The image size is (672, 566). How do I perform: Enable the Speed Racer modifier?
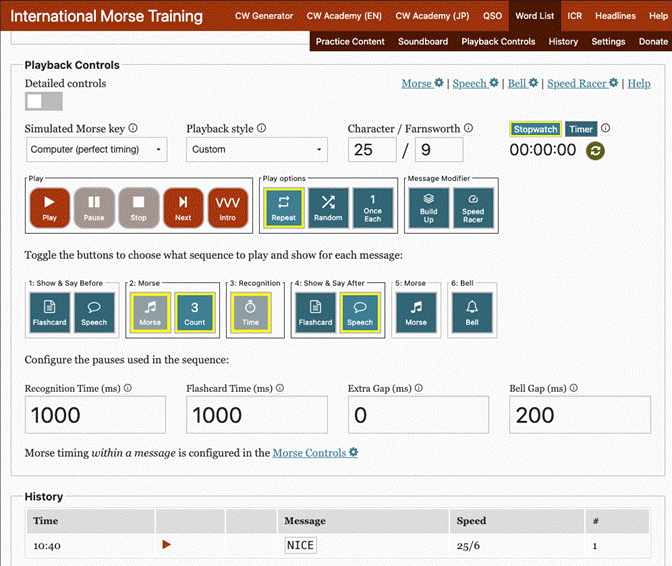(x=473, y=208)
